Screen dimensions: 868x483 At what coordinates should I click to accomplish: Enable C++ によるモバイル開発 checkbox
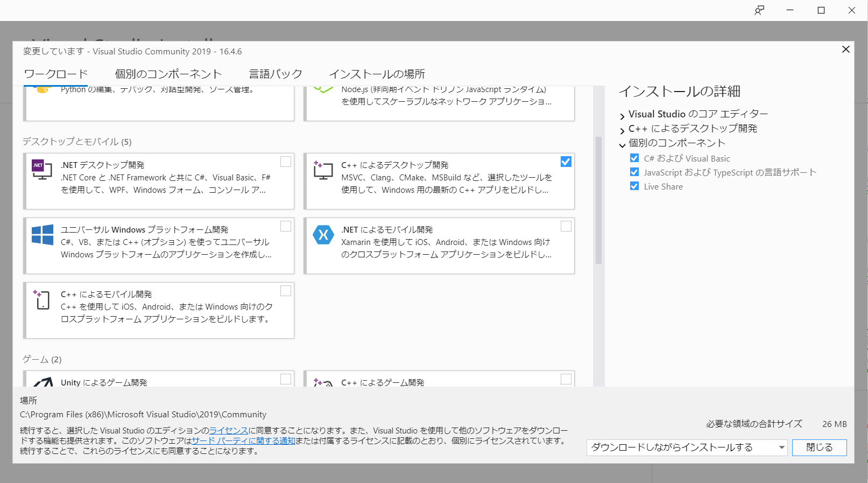286,291
